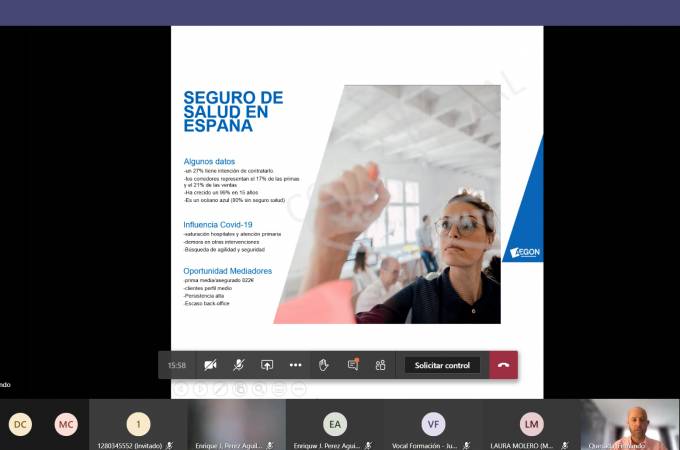
Task: Unmute the microphone in meeting toolbar
Action: (x=239, y=365)
